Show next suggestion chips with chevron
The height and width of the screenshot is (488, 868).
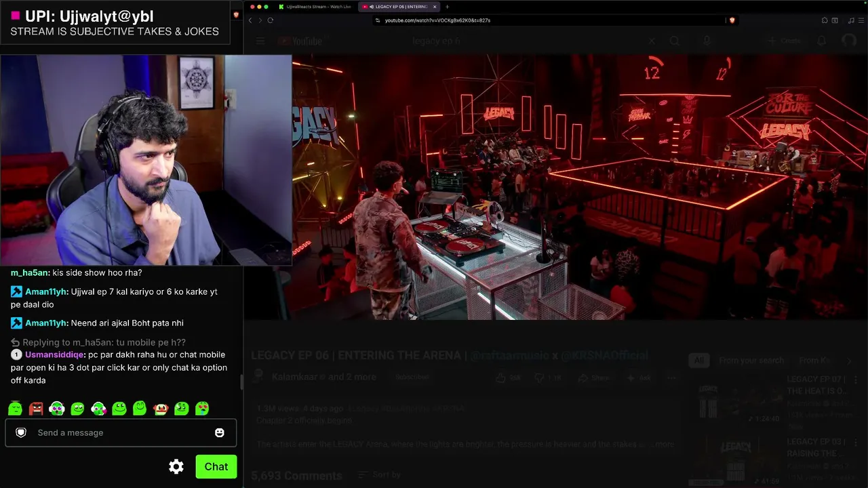coord(849,361)
